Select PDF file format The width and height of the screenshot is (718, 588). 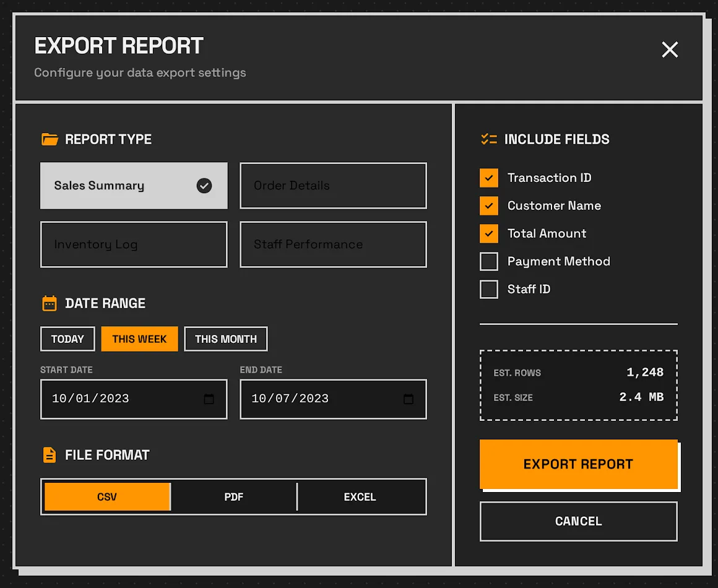pos(233,497)
